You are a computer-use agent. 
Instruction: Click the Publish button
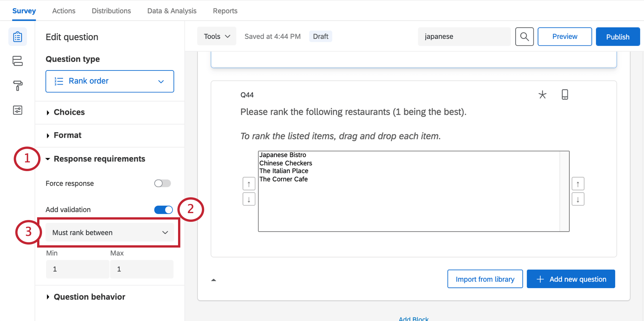(x=618, y=37)
